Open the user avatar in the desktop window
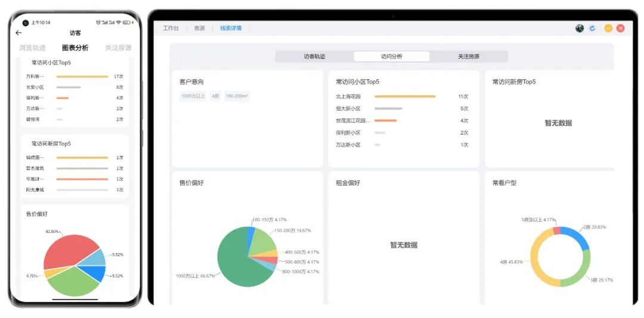This screenshot has width=644, height=318. pyautogui.click(x=580, y=29)
